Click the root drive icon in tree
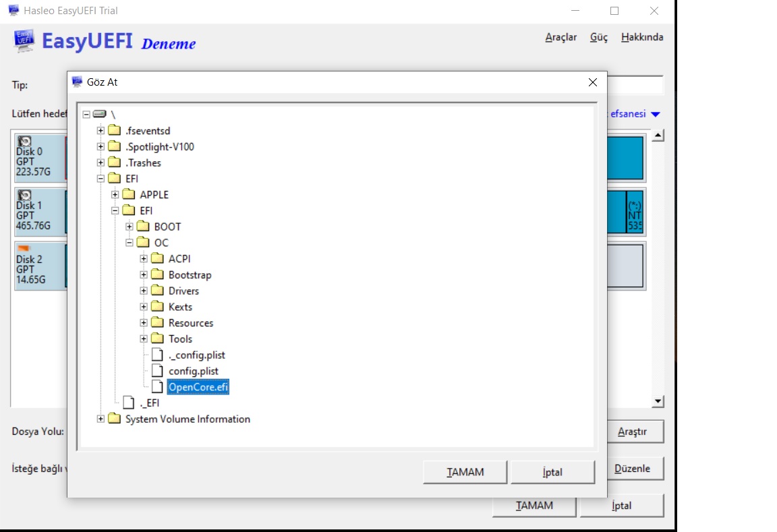 click(x=100, y=115)
